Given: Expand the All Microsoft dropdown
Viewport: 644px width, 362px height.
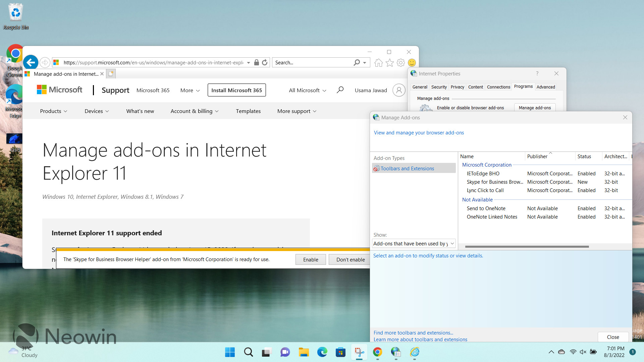Looking at the screenshot, I should tap(307, 90).
